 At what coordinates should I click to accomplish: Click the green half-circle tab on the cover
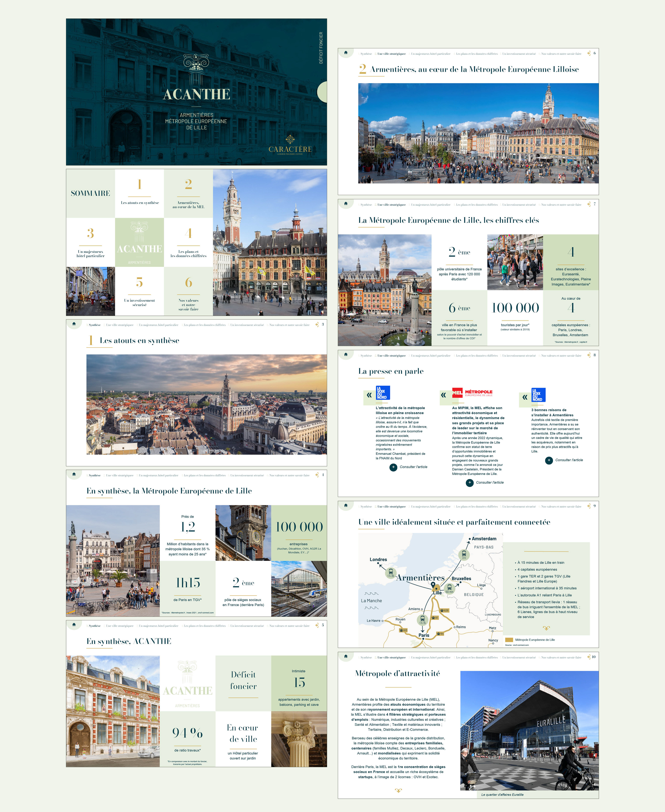click(x=322, y=92)
